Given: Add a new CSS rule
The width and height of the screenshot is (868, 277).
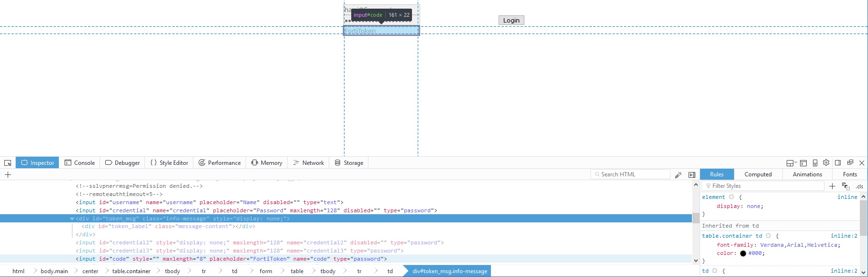Looking at the screenshot, I should pos(832,186).
